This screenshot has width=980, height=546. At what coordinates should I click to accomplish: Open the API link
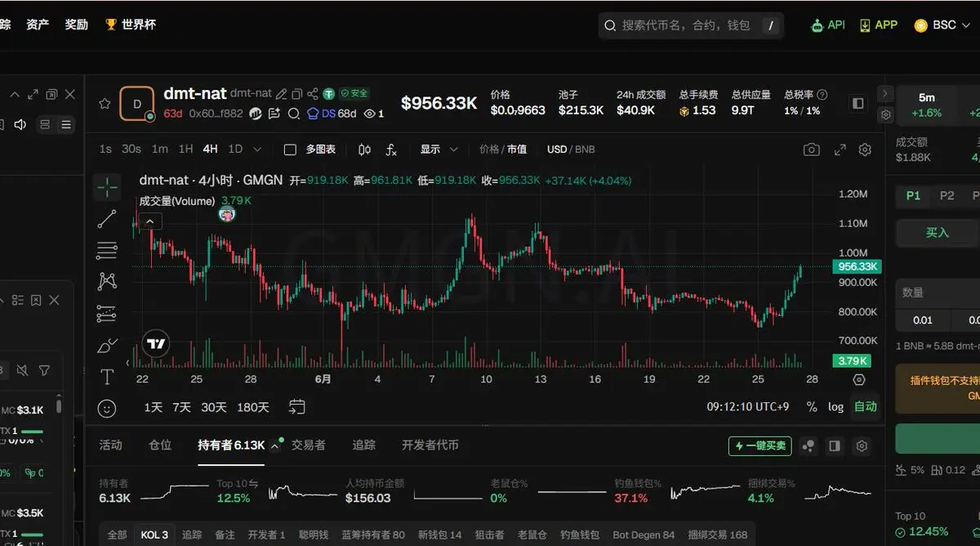point(827,25)
